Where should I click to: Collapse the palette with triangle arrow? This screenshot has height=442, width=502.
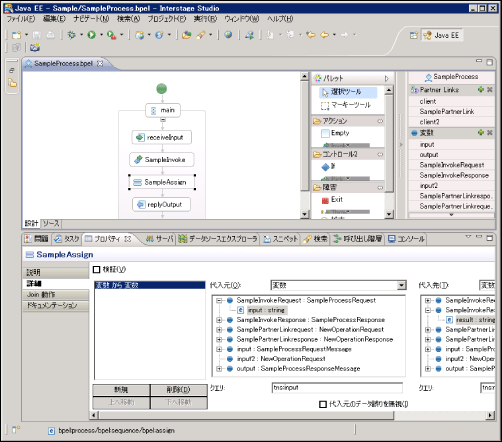(x=387, y=79)
